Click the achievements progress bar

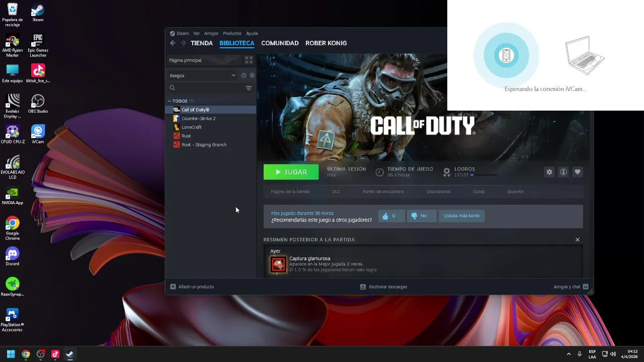[x=484, y=175]
